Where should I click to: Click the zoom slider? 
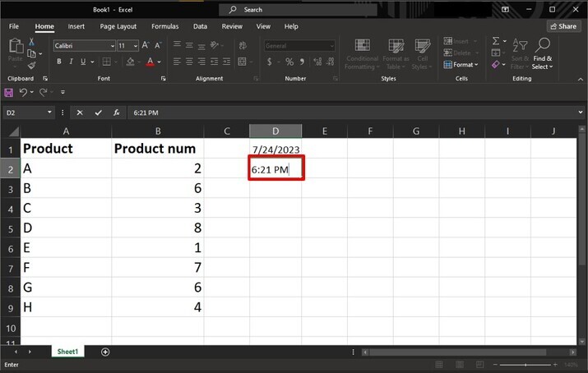525,365
